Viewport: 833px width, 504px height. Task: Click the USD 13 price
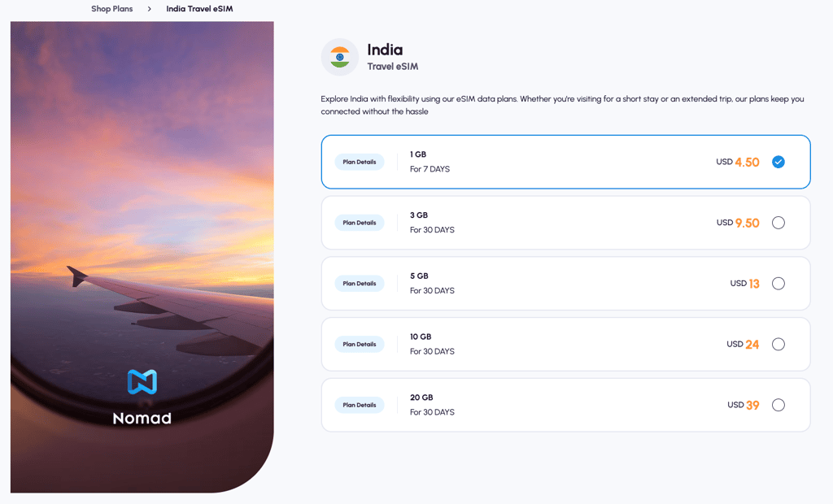(745, 284)
